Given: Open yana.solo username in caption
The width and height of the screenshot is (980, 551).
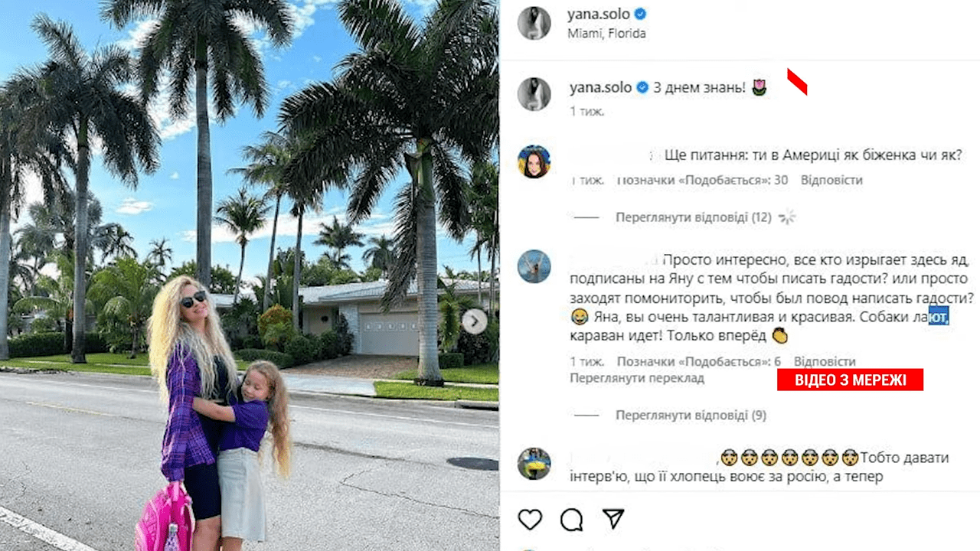Looking at the screenshot, I should tap(600, 87).
